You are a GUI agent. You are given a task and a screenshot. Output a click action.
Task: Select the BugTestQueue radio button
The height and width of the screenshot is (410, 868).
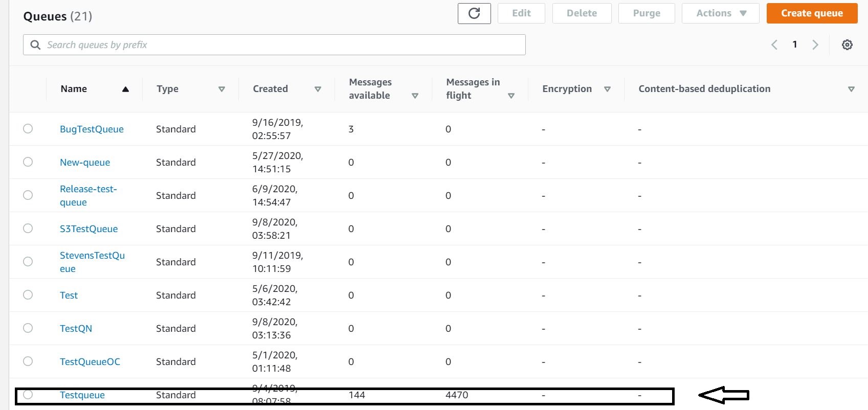pyautogui.click(x=28, y=129)
